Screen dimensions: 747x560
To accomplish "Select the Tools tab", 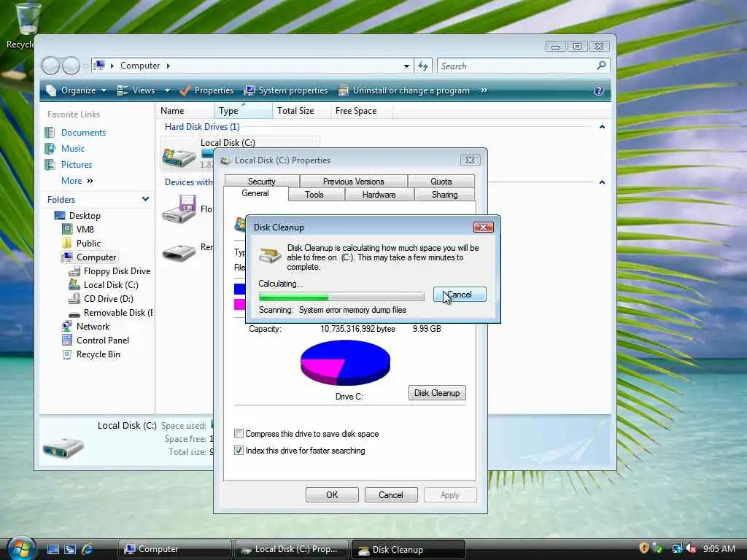I will [314, 194].
